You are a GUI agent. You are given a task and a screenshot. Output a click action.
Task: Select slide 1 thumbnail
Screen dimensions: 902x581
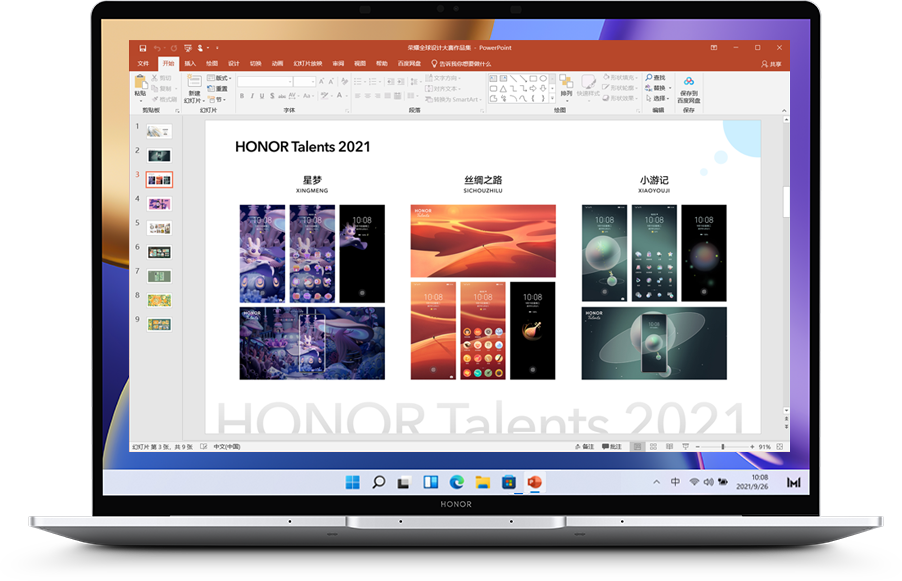click(x=159, y=132)
